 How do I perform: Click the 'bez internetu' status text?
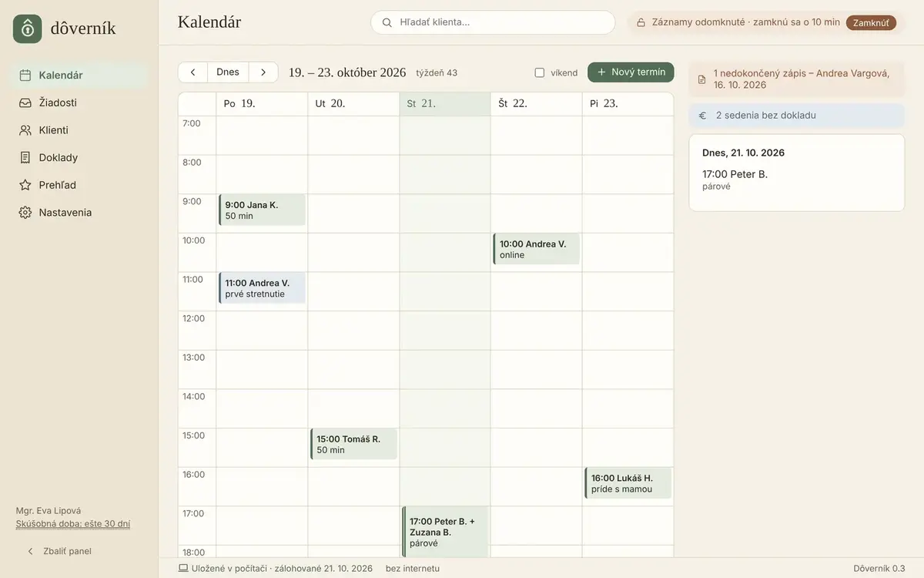[413, 569]
